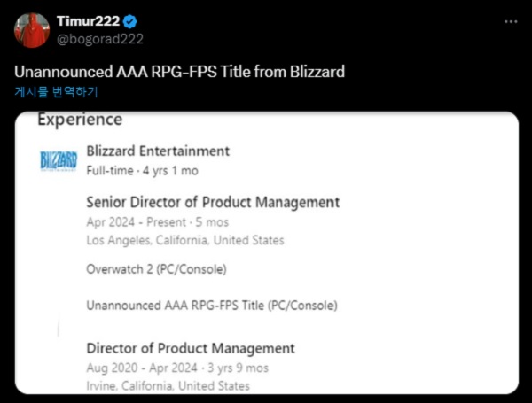Click the Korean translate post link
532x403 pixels.
click(x=56, y=91)
